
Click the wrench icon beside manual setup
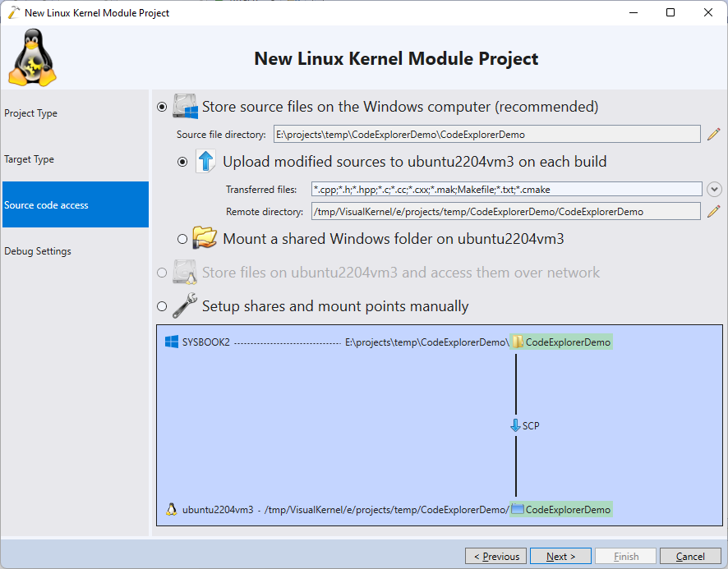[185, 306]
